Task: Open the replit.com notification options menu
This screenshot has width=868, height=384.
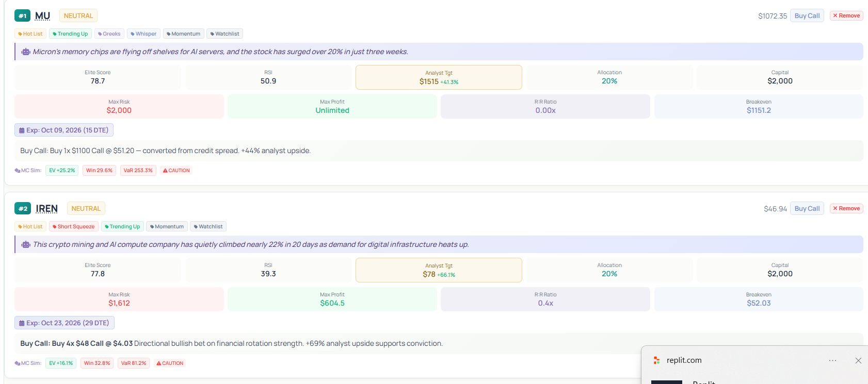Action: pyautogui.click(x=832, y=361)
